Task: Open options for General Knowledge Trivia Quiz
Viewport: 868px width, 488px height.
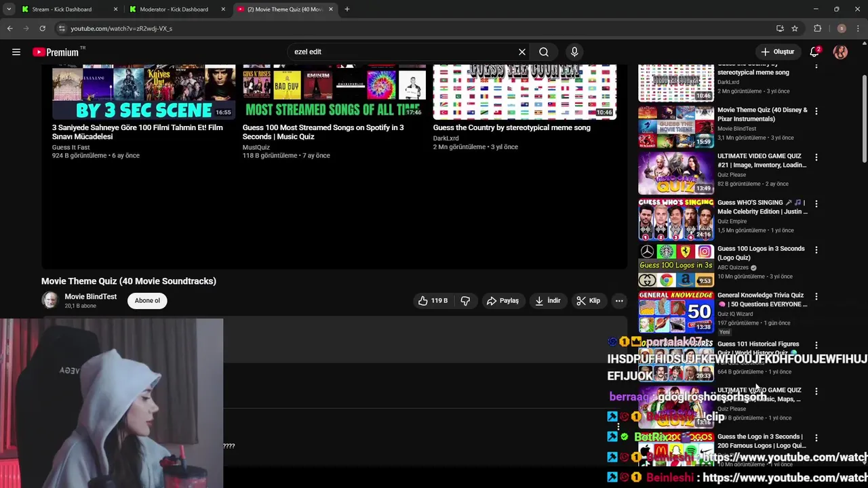Action: 816,296
